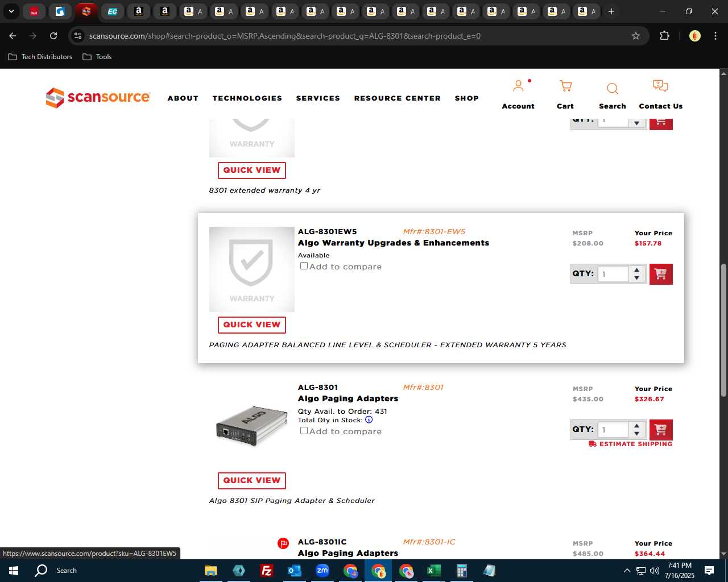Screen dimensions: 728x582
Task: Click the Algo 8301 adapter product image
Action: point(252,426)
